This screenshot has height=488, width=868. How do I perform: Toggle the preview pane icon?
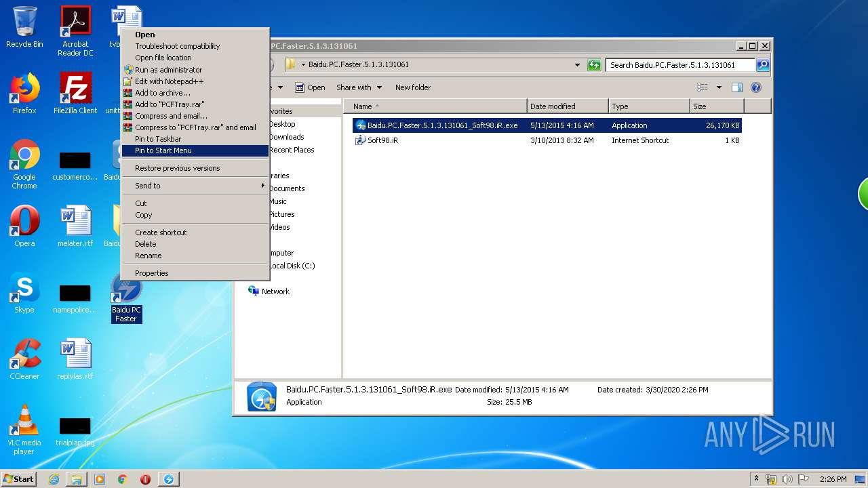[x=737, y=87]
